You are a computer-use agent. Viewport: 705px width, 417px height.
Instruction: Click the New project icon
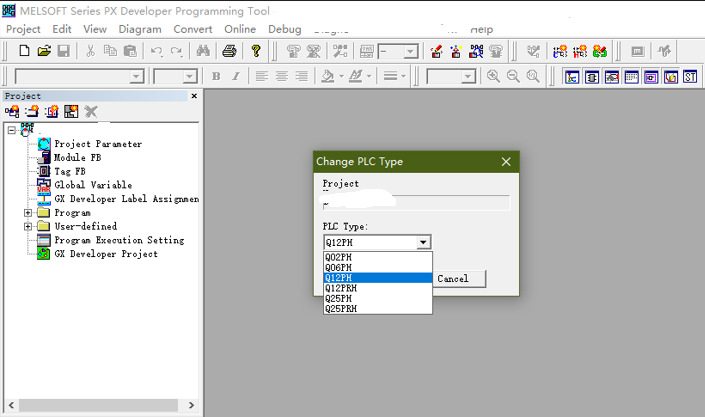point(24,51)
